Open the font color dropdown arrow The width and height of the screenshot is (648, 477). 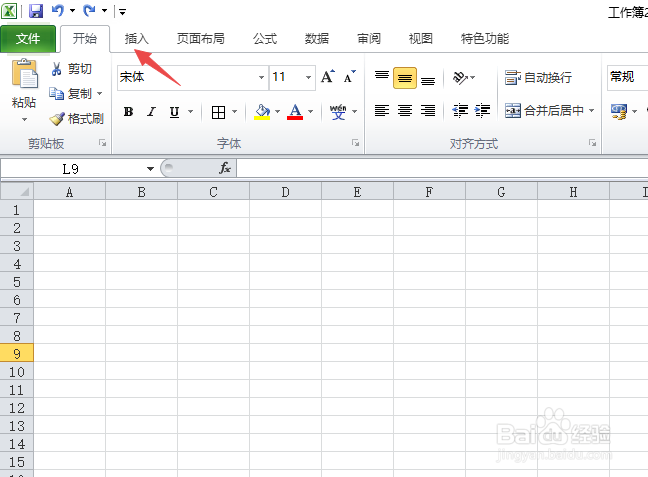tap(310, 112)
